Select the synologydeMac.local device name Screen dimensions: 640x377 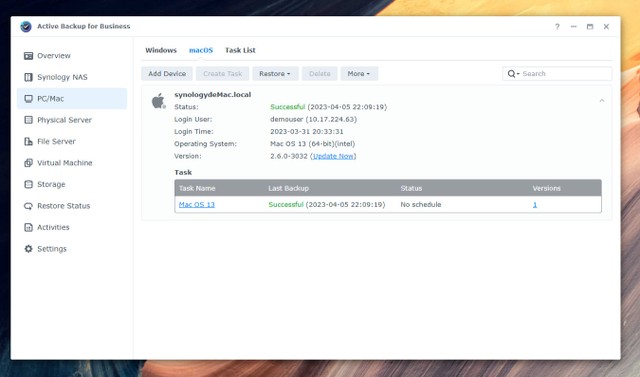pyautogui.click(x=213, y=95)
